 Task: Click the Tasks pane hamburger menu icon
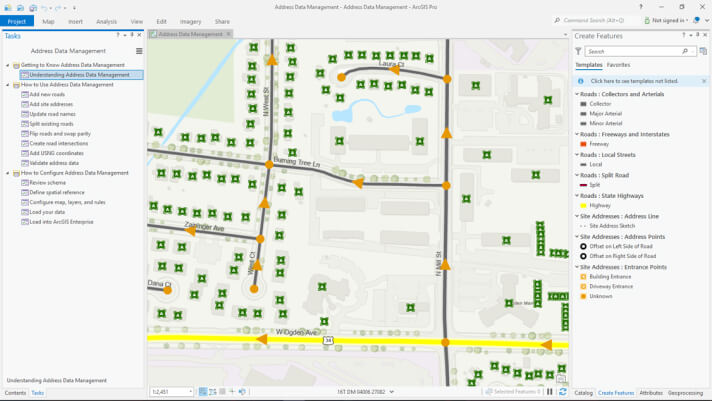pos(139,51)
